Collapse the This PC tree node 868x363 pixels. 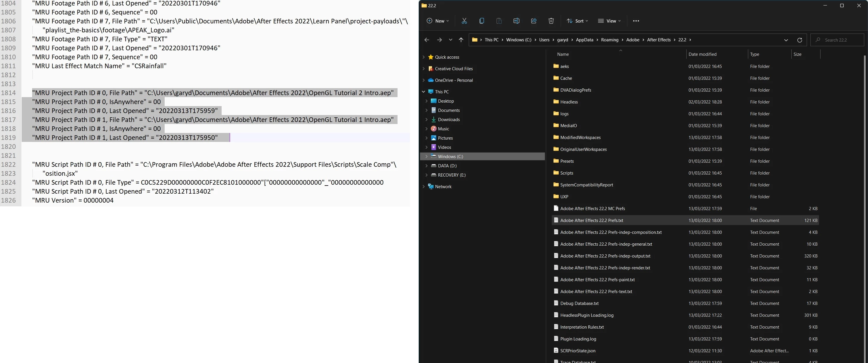point(424,92)
